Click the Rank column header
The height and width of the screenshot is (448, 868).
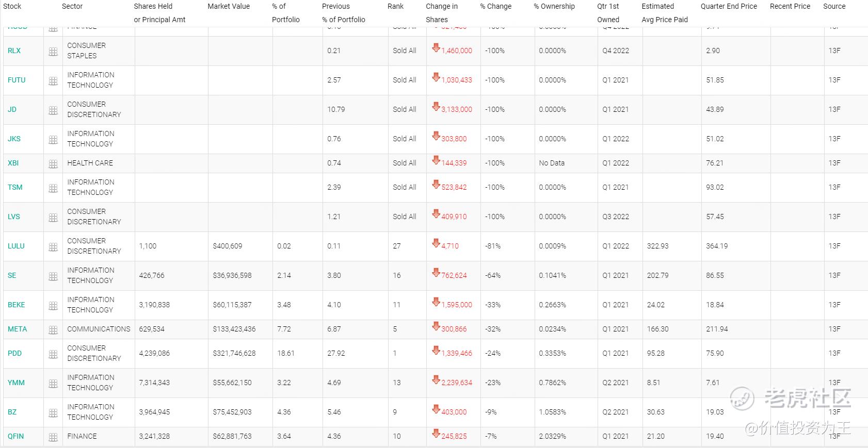click(x=395, y=6)
